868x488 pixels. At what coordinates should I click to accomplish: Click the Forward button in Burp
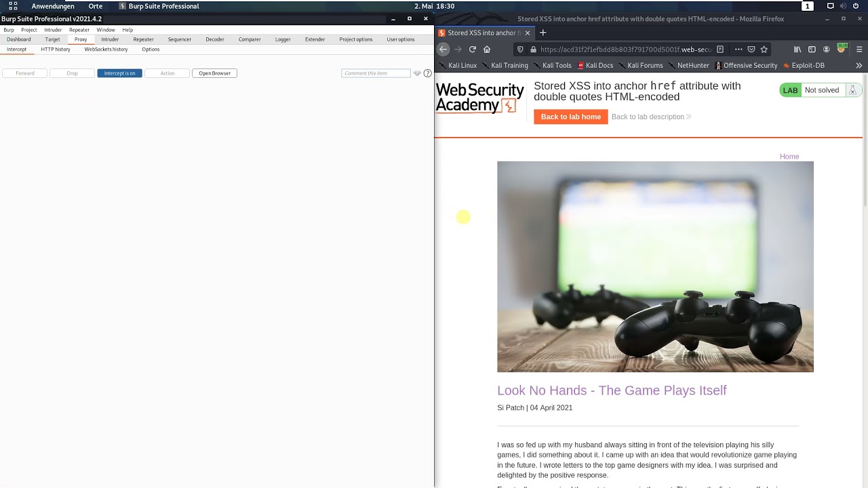coord(25,73)
